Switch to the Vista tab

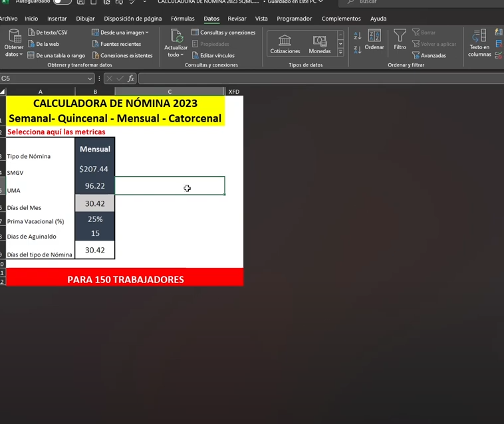[x=261, y=19]
